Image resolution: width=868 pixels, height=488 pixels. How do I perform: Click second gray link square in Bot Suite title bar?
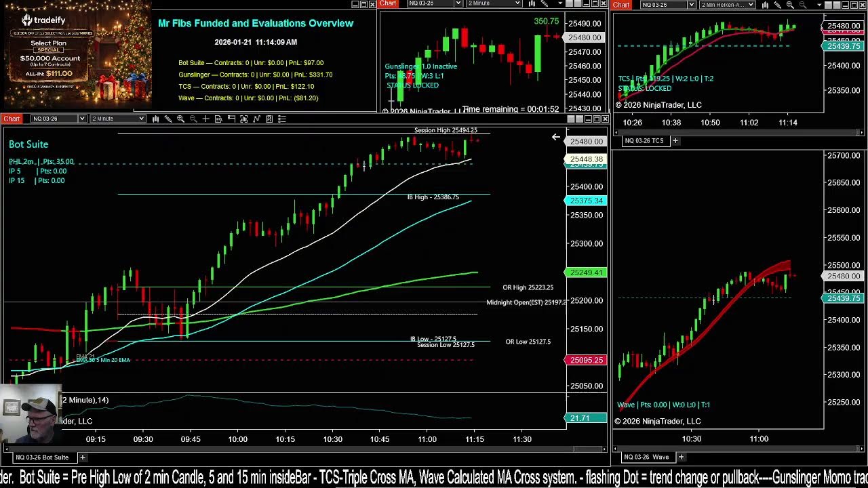click(x=579, y=119)
